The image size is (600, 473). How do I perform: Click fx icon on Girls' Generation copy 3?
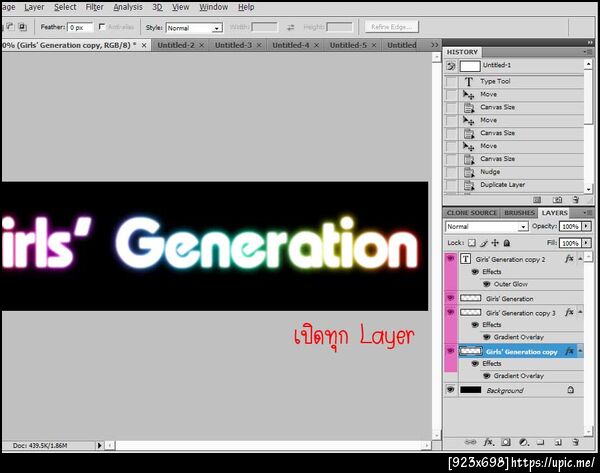click(x=569, y=312)
